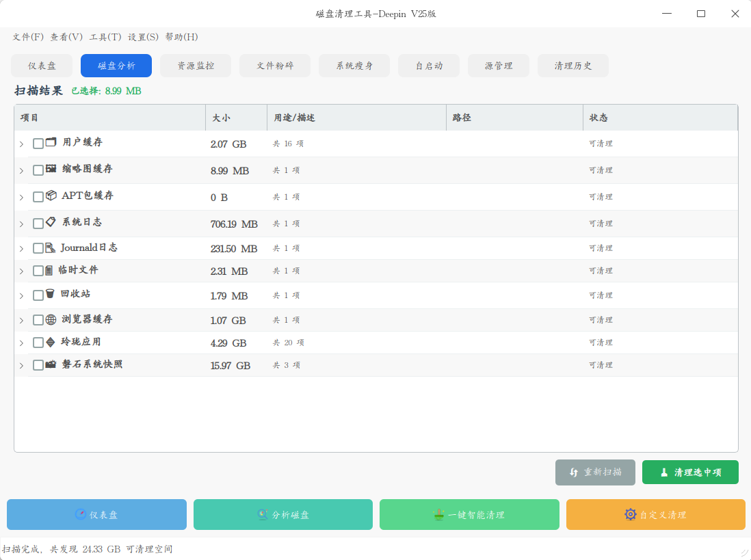Click the 临时文件 file icon
This screenshot has height=560, width=751.
click(49, 271)
